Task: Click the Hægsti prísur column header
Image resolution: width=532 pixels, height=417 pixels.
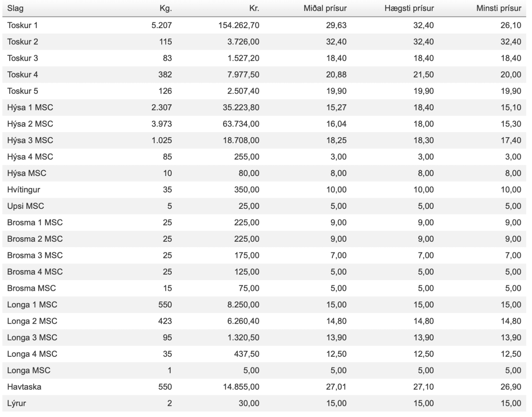Action: (409, 8)
